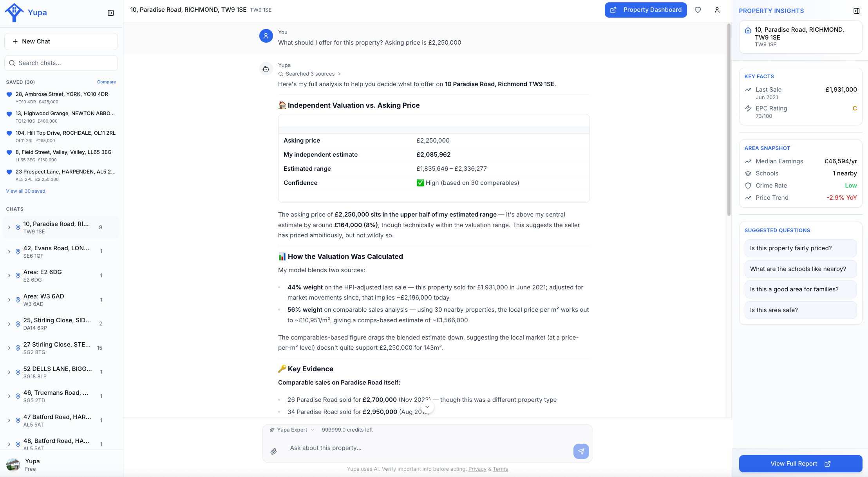Screen dimensions: 868x477
Task: Ask 'Is this a good area for families?'
Action: pyautogui.click(x=801, y=289)
